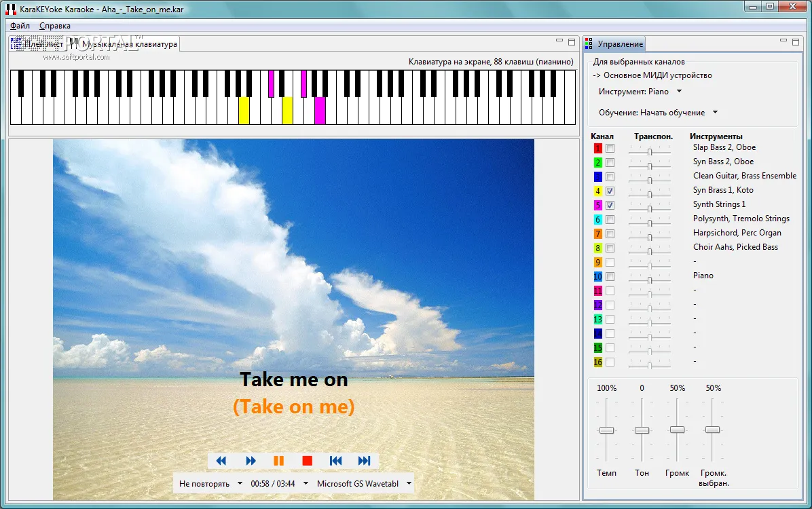Uncheck channel 5 Synth Strings checkbox
The width and height of the screenshot is (812, 509).
click(610, 206)
